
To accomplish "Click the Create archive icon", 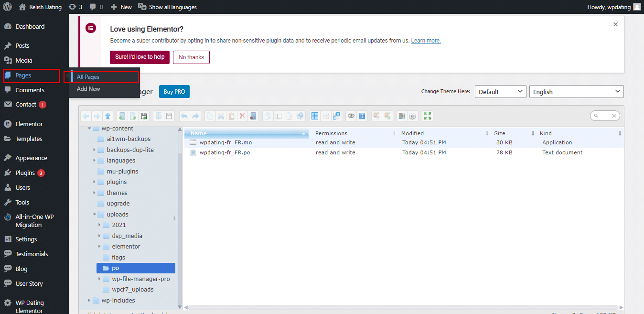I will click(387, 116).
